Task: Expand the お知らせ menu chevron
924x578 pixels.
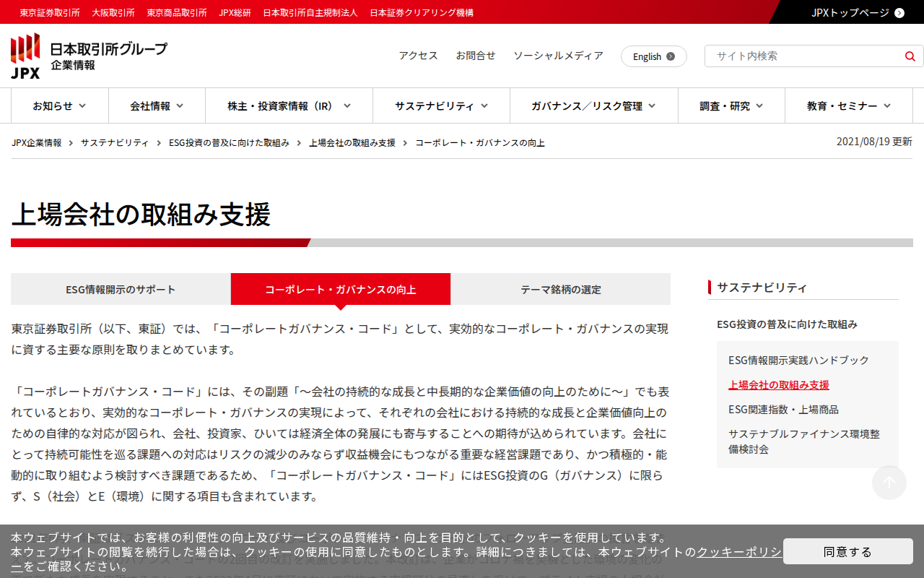Action: pyautogui.click(x=82, y=106)
